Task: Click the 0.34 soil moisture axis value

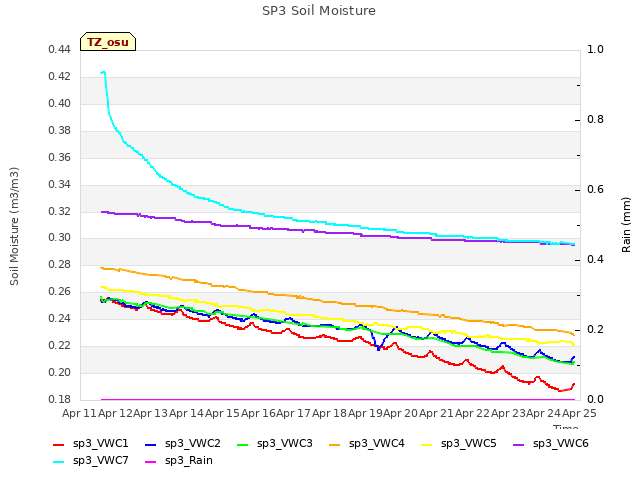Action: point(60,184)
